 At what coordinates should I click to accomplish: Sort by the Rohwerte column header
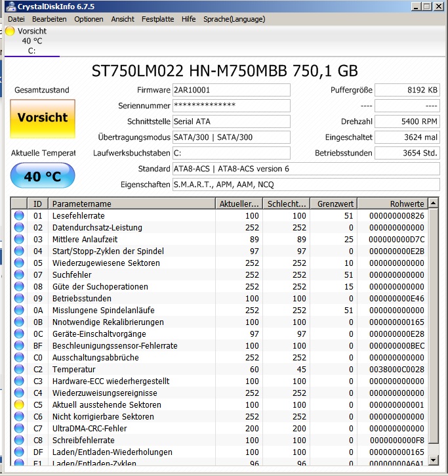393,204
